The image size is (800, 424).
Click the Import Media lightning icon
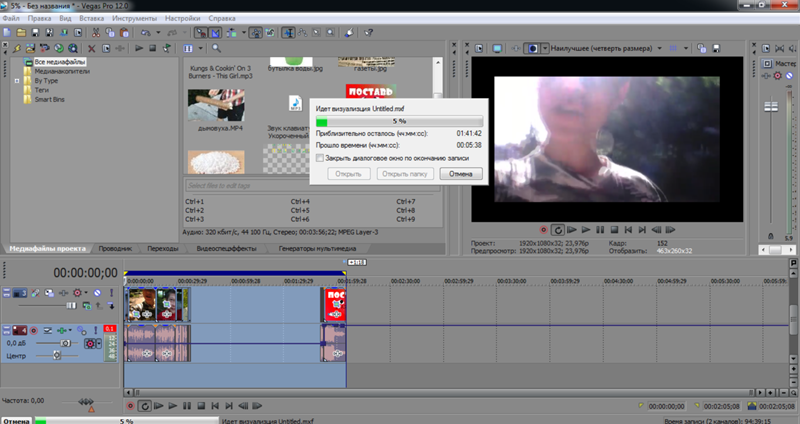point(17,48)
